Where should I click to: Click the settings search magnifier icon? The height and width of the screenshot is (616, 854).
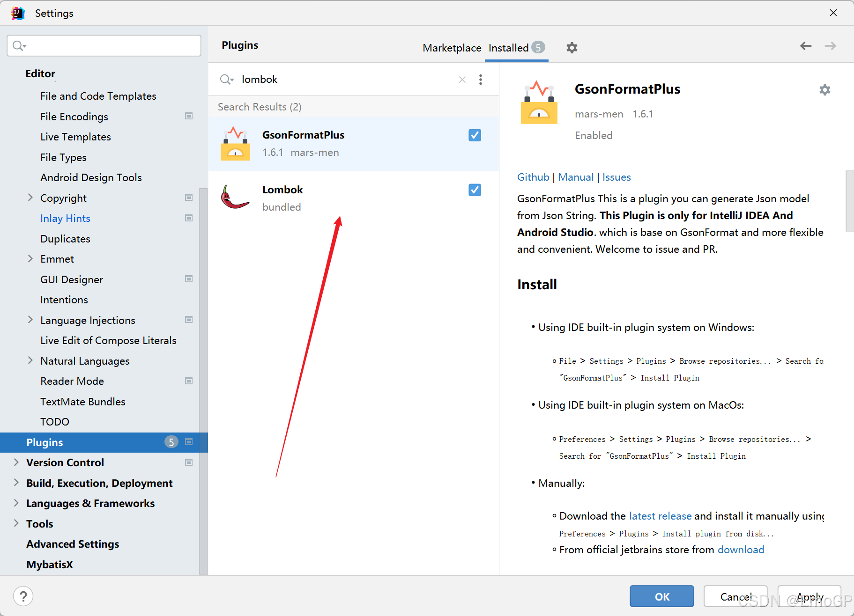point(19,45)
